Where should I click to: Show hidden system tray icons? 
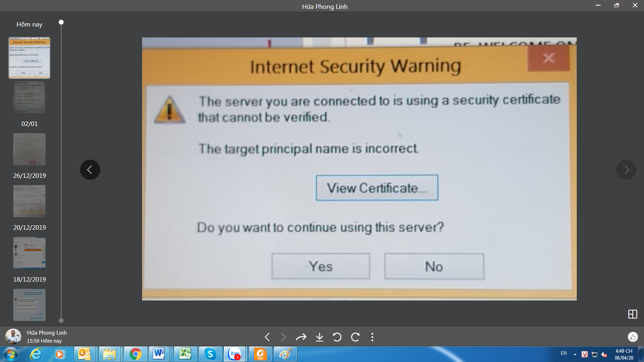[575, 354]
